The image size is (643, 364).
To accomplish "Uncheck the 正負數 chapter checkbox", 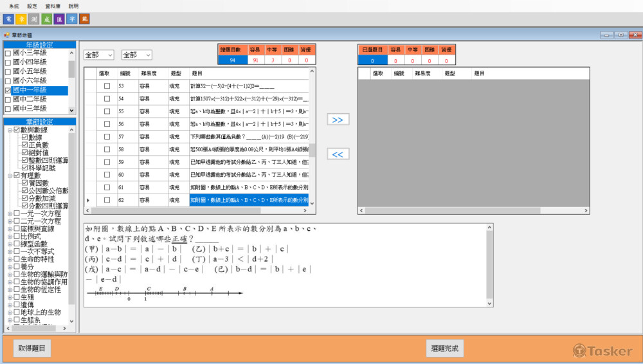I will [x=24, y=145].
